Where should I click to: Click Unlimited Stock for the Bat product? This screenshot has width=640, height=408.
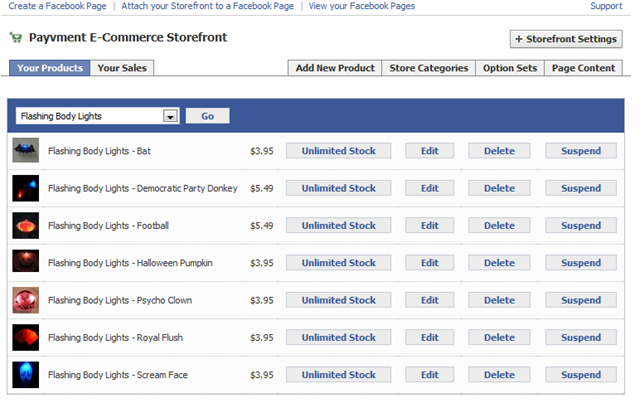tap(338, 151)
